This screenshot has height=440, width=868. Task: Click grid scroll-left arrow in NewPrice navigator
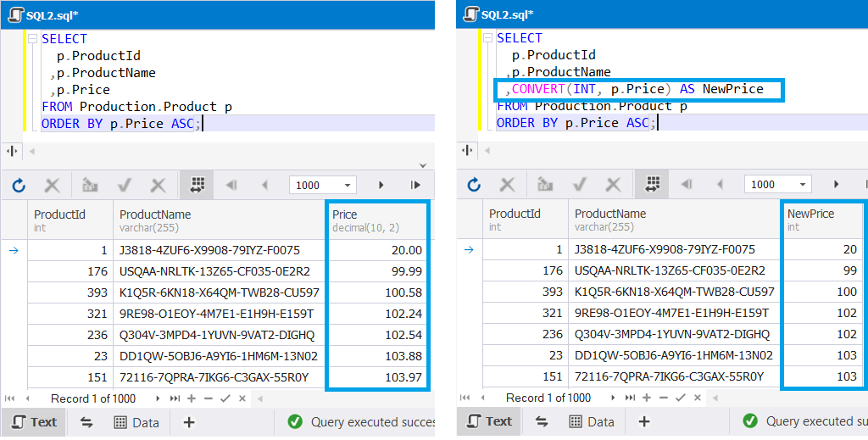716,398
